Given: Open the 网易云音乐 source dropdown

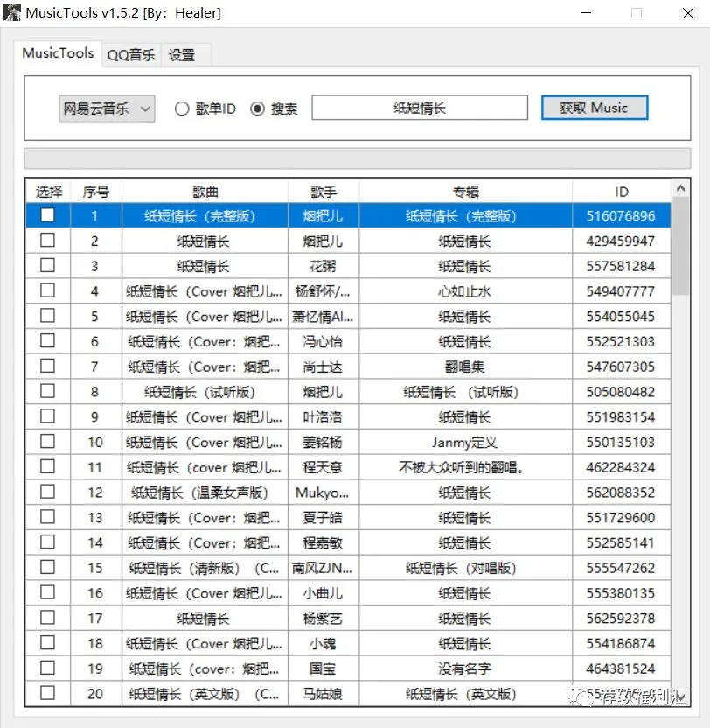Looking at the screenshot, I should pos(107,108).
